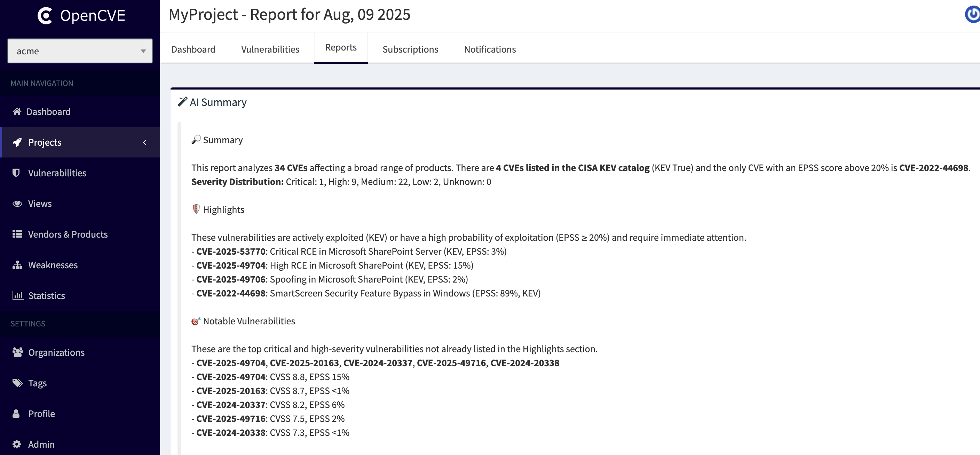Click the Dashboard home icon in sidebar
The height and width of the screenshot is (455, 980).
17,111
